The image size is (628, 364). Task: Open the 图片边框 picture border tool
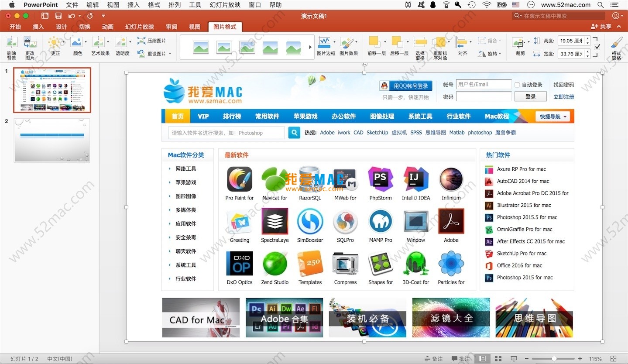pos(324,43)
